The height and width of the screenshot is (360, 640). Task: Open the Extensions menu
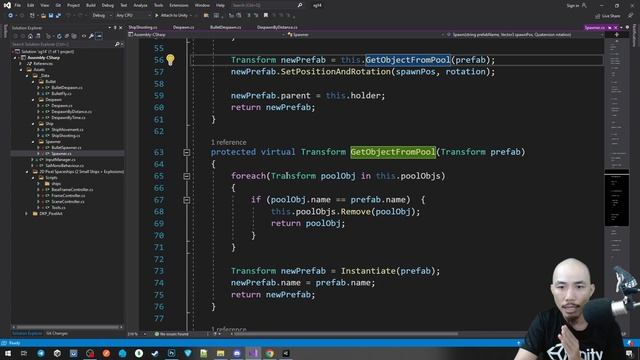coord(179,5)
